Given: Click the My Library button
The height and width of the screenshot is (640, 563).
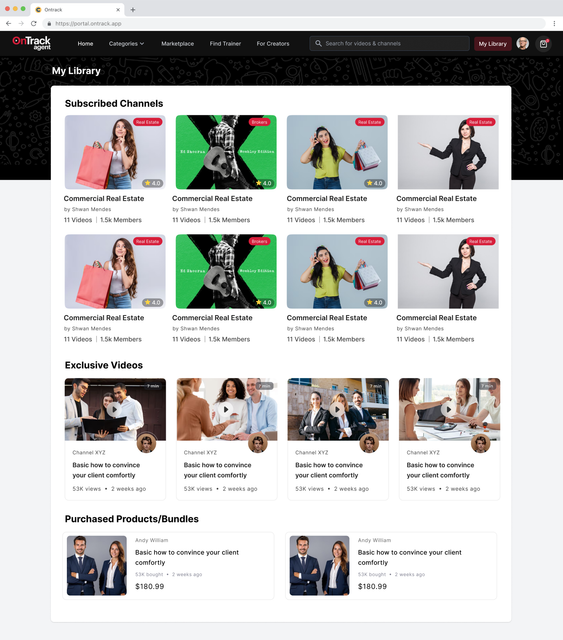Looking at the screenshot, I should (492, 44).
